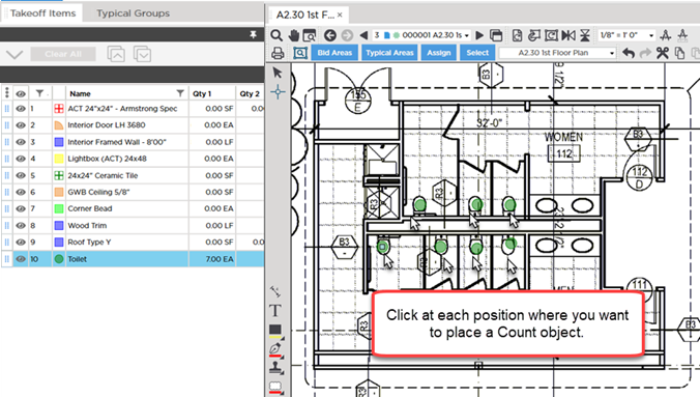
Task: Click the Toilet 7.00 EA quantity cell
Action: (212, 259)
